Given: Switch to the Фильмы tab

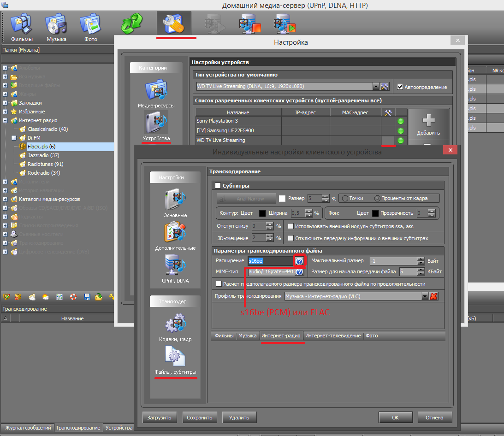Looking at the screenshot, I should [x=224, y=336].
